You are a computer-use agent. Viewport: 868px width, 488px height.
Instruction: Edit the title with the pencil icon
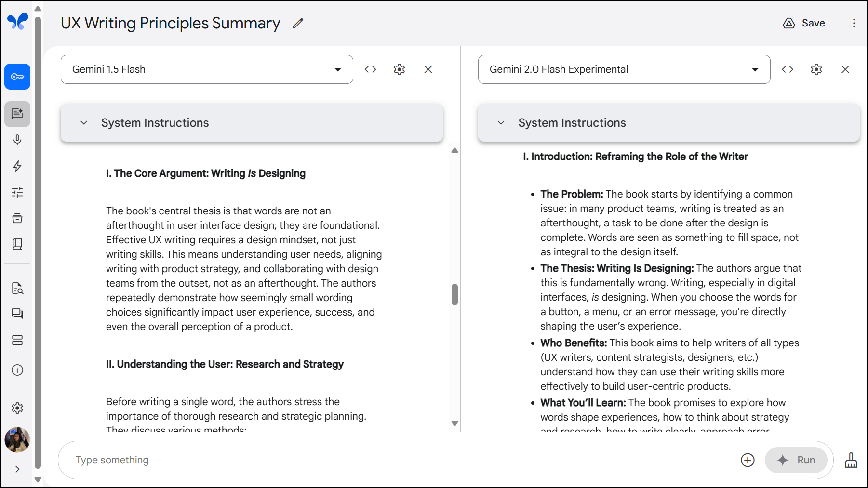[298, 23]
